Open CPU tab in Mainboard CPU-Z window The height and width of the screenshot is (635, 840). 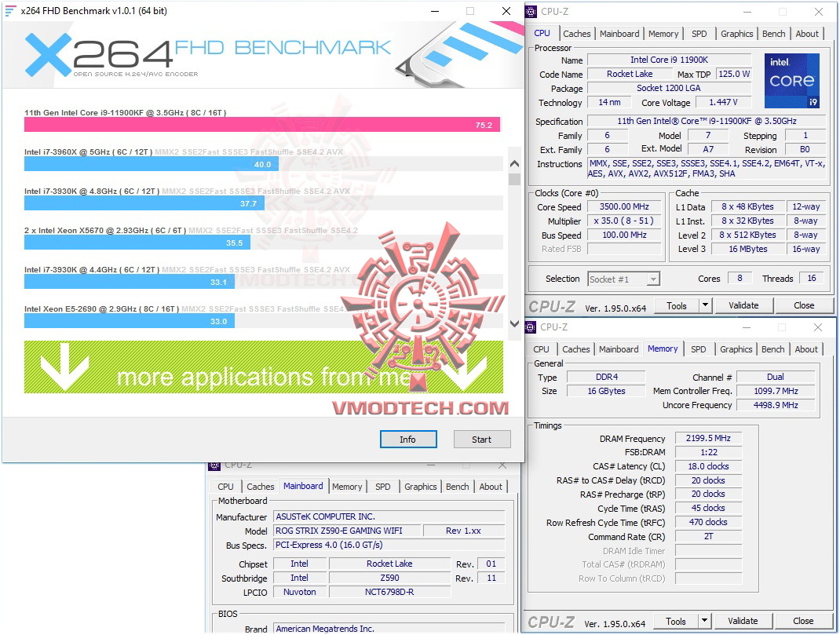pyautogui.click(x=225, y=487)
